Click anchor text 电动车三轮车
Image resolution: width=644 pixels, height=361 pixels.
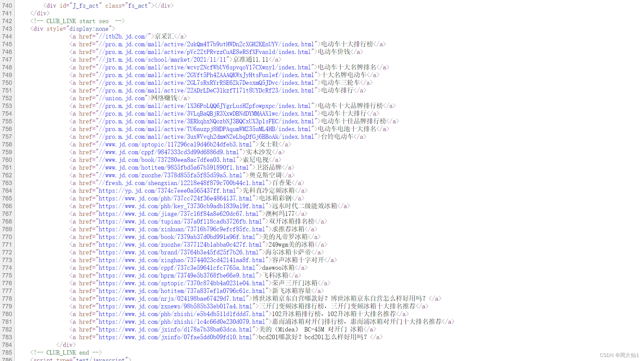341,83
